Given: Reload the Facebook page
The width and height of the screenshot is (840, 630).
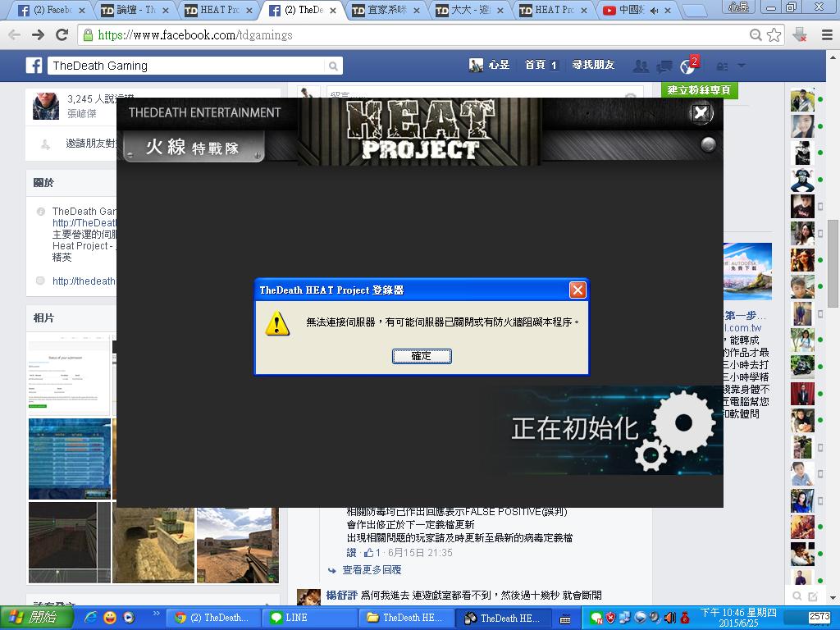Looking at the screenshot, I should [x=62, y=35].
